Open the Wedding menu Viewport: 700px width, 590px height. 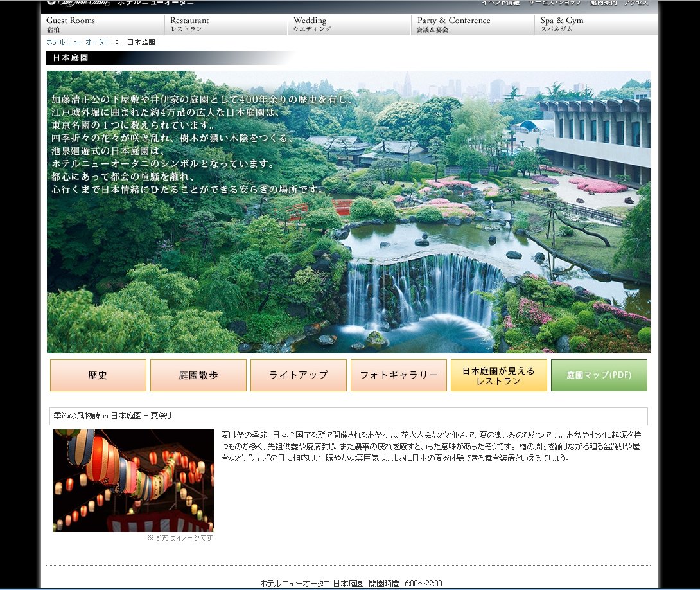pyautogui.click(x=349, y=24)
